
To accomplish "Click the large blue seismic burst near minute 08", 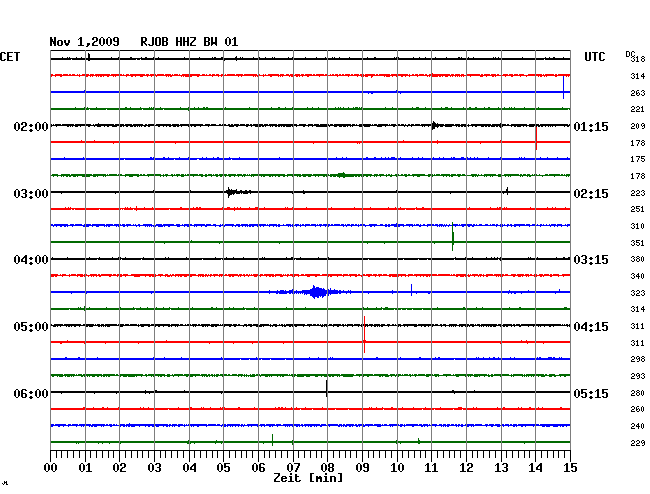I will [316, 292].
